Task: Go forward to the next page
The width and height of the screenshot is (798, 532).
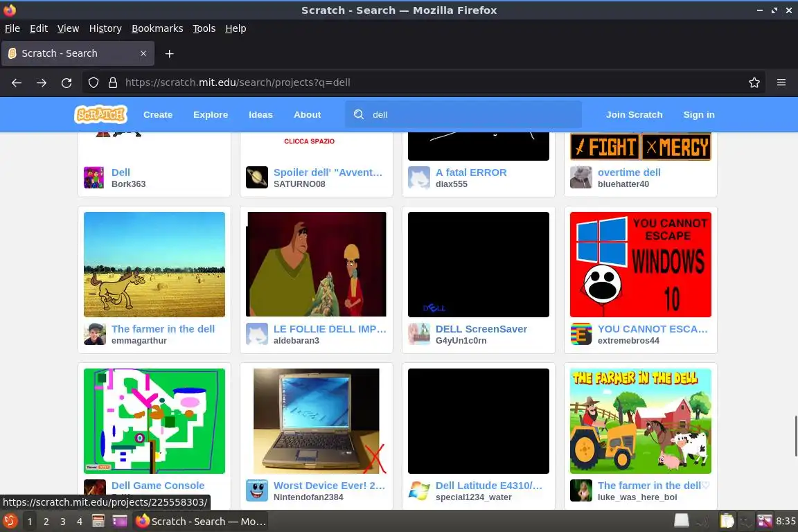Action: [x=42, y=82]
